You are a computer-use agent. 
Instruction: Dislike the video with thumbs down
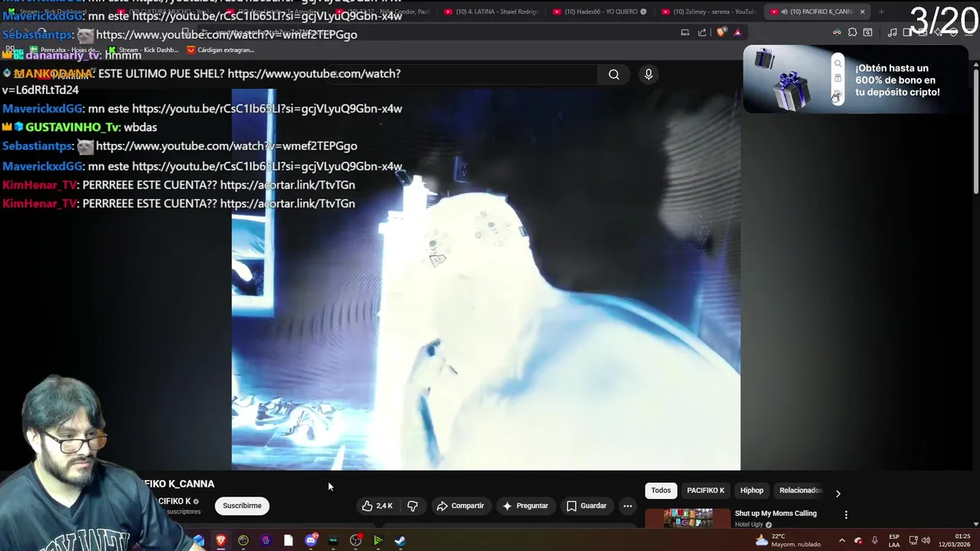coord(413,506)
